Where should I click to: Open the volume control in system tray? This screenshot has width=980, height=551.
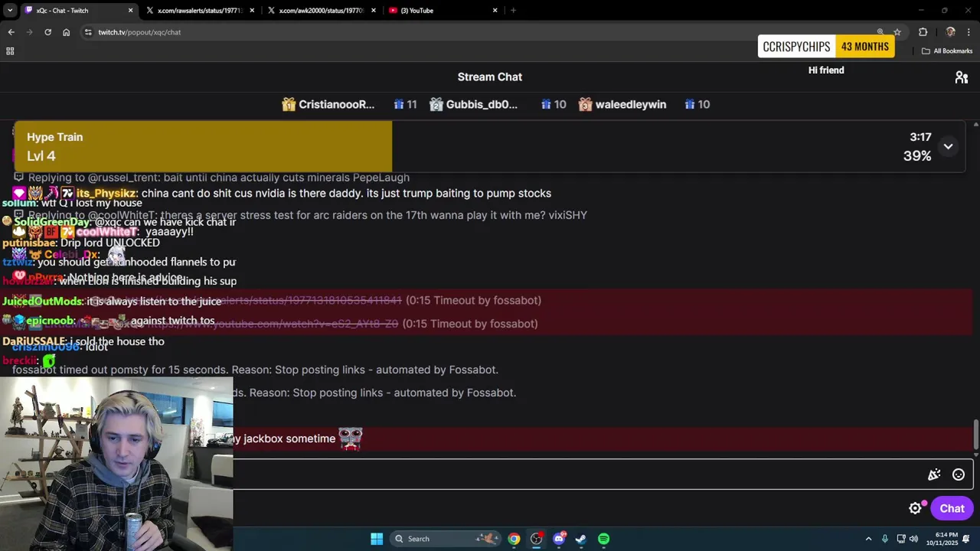[x=913, y=539]
